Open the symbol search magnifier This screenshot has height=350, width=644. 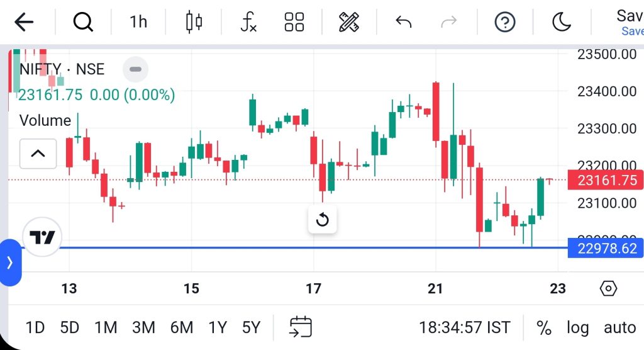point(82,23)
